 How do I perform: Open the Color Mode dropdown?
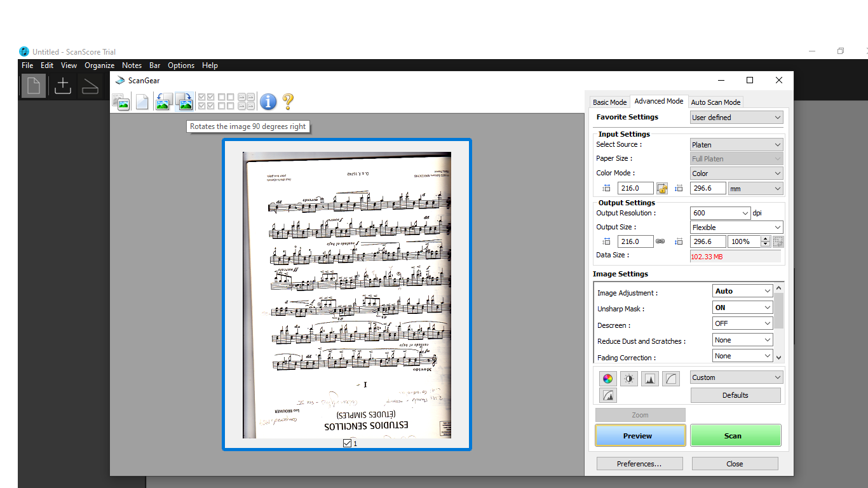pos(737,173)
